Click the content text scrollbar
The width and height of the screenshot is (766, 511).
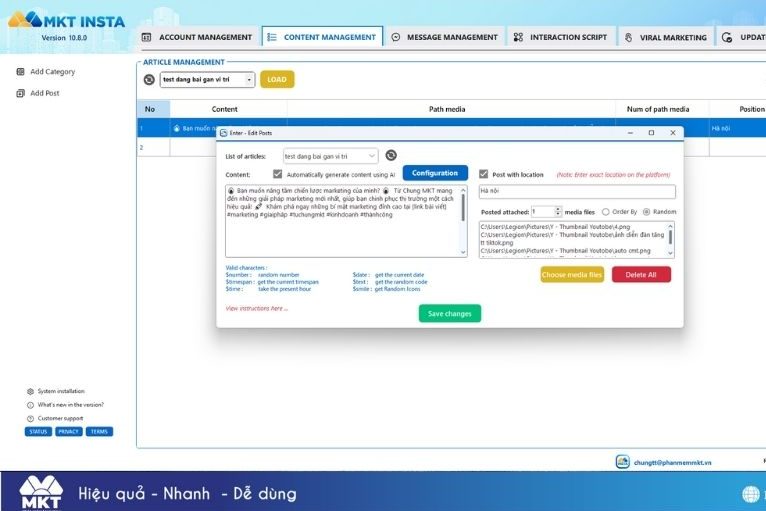point(463,221)
